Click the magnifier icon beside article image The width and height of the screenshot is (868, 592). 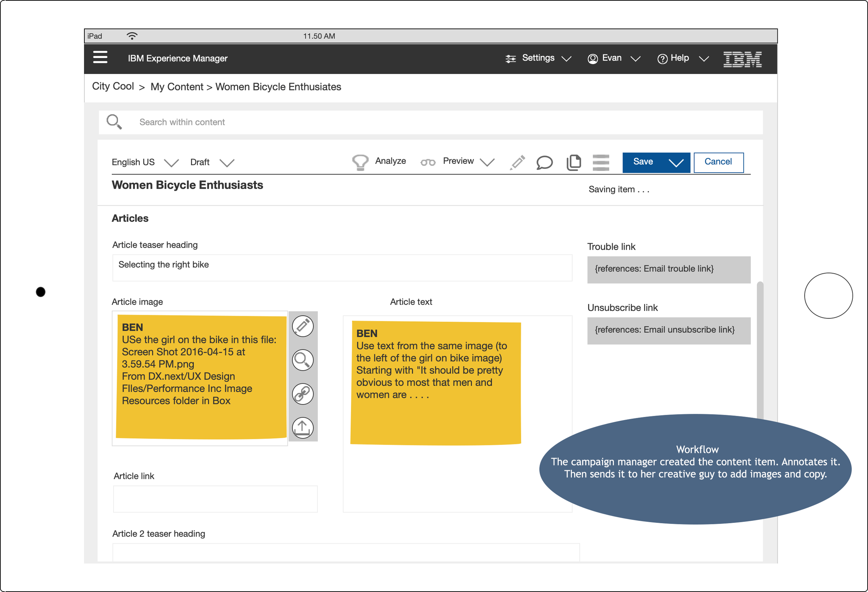(x=302, y=360)
